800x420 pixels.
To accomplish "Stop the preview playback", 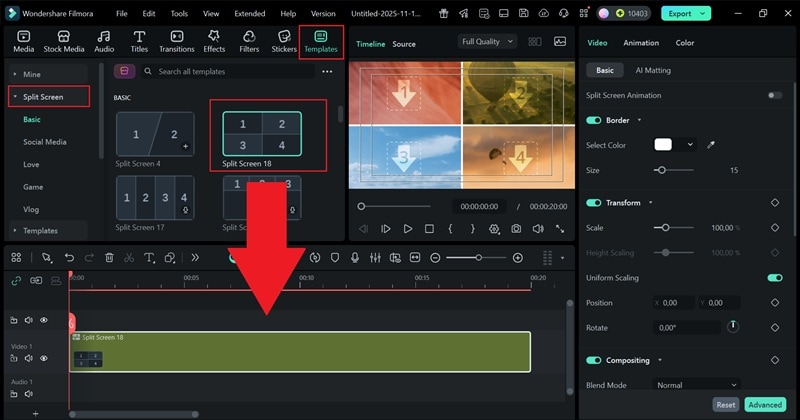I will coord(429,229).
